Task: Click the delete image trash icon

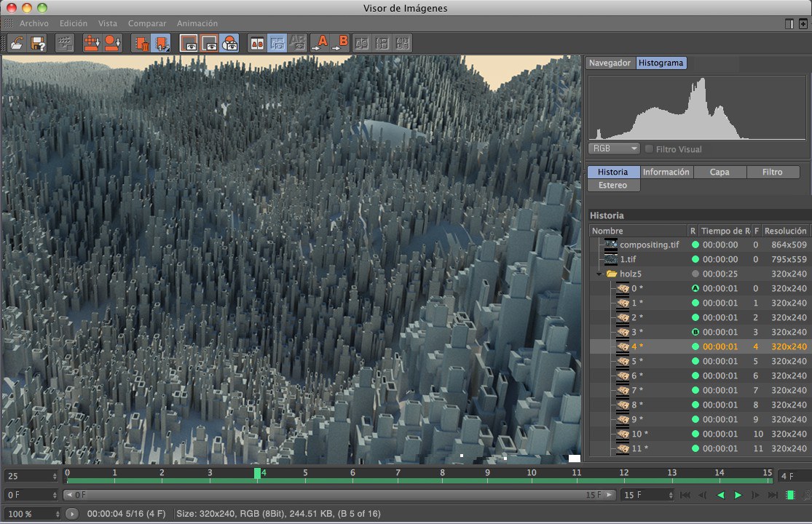Action: [140, 44]
